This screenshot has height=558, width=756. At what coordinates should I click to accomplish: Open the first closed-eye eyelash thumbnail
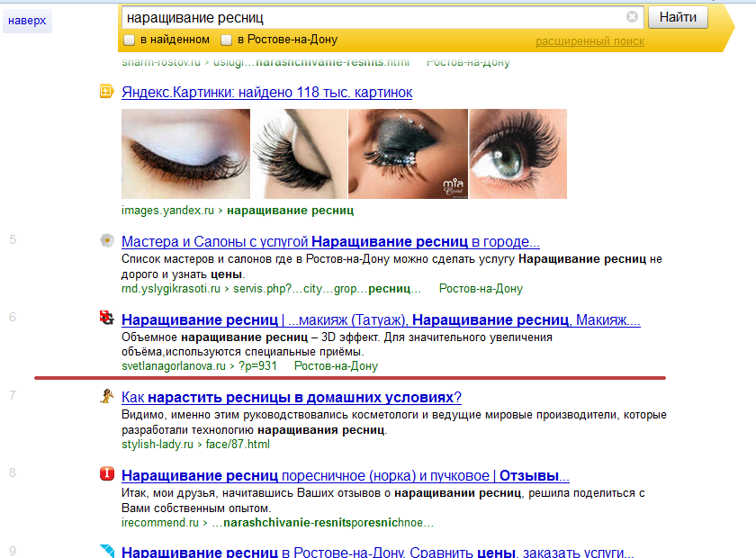click(185, 154)
